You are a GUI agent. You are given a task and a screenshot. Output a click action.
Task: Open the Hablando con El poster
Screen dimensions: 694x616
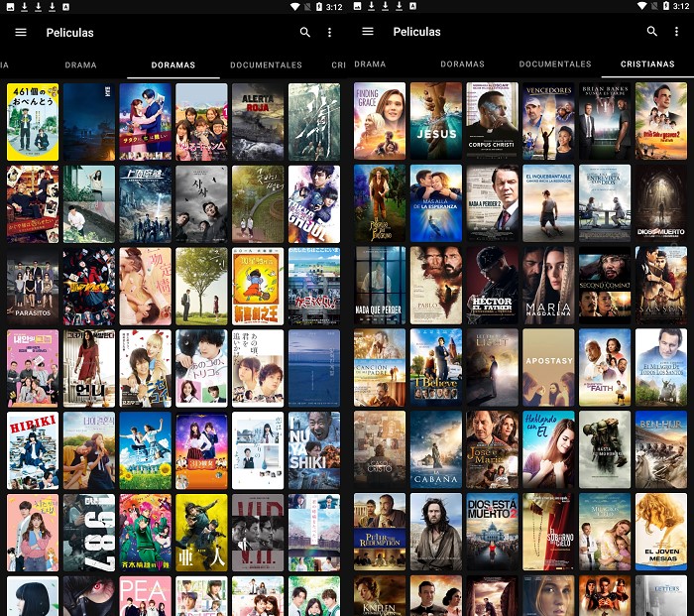point(548,449)
